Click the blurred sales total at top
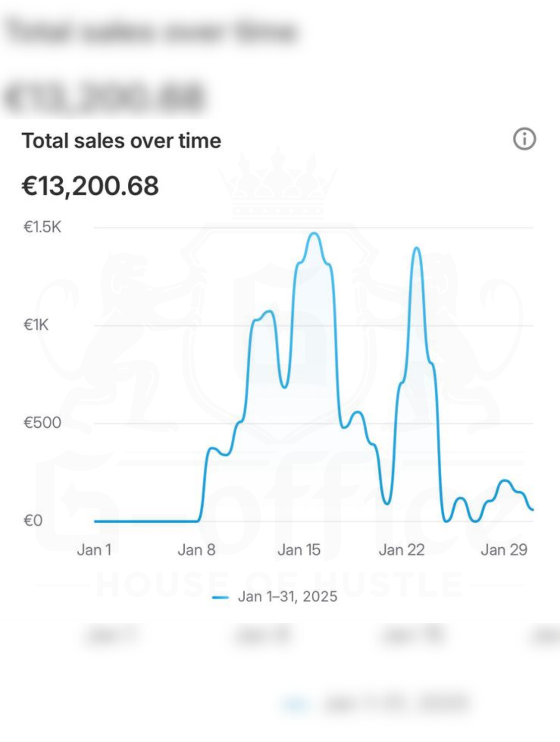 click(x=104, y=97)
